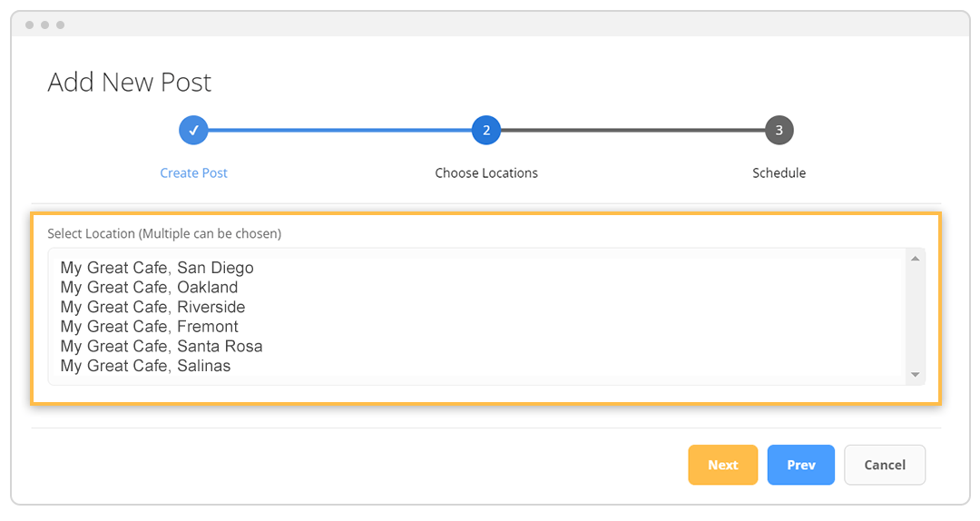Jump to the Schedule step label

[779, 172]
